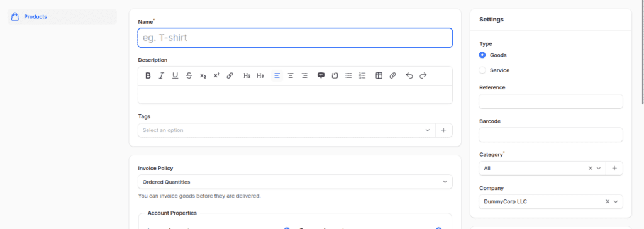Align description text left
Viewport: 644px width, 229px height.
[277, 75]
